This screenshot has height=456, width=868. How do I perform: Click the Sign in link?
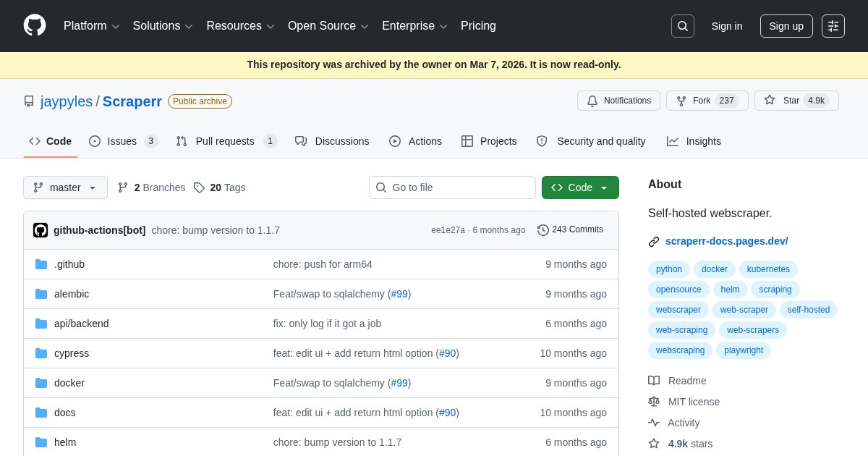[727, 26]
